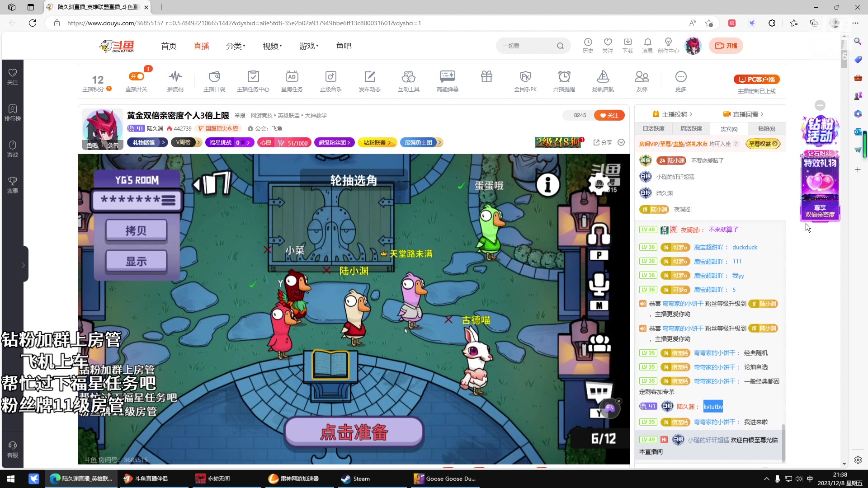This screenshot has width=868, height=488.
Task: Expand 视频 dropdown in navigation
Action: coord(272,46)
